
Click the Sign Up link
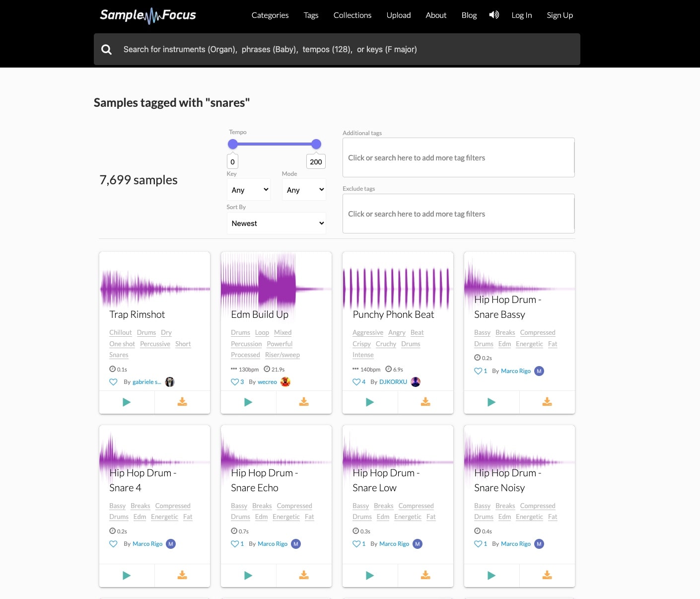click(560, 15)
